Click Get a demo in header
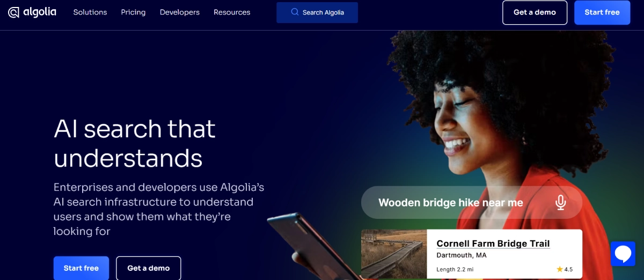The width and height of the screenshot is (644, 280). (535, 12)
